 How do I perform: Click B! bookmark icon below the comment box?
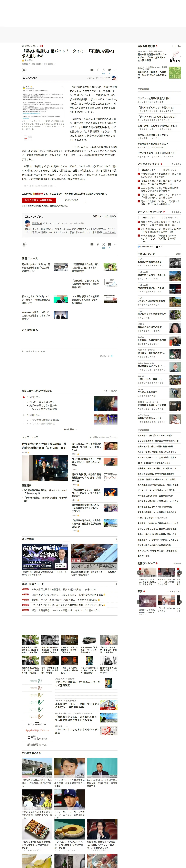pyautogui.click(x=109, y=244)
